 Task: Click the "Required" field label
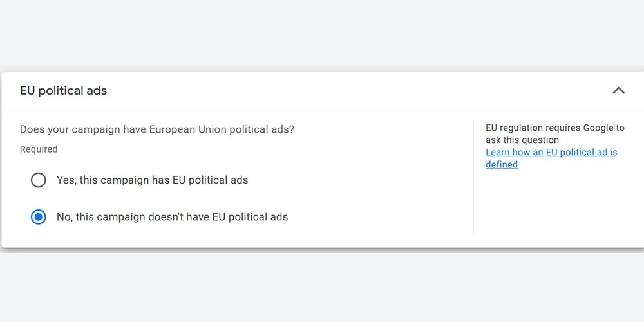tap(39, 149)
